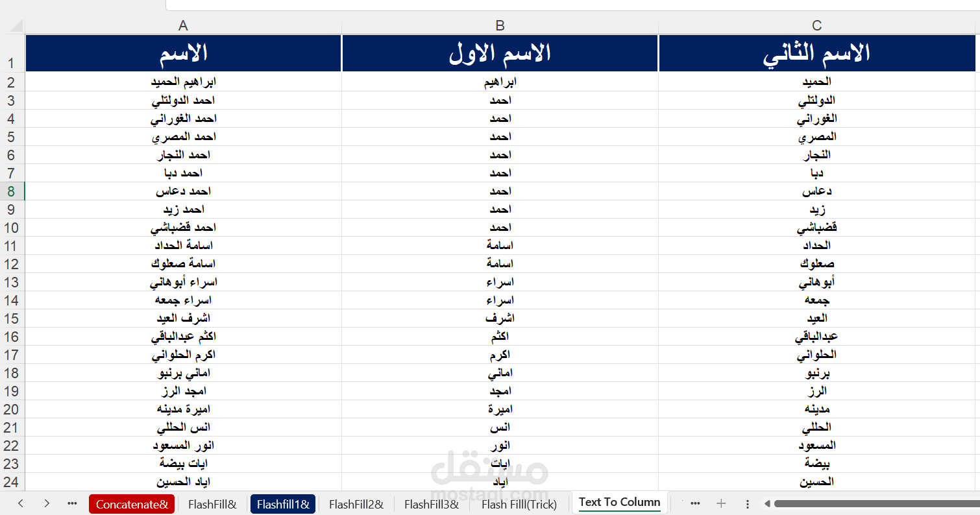Click the horizontal scrollbar thumb
Viewport: 980px width, 515px height.
pyautogui.click(x=876, y=503)
